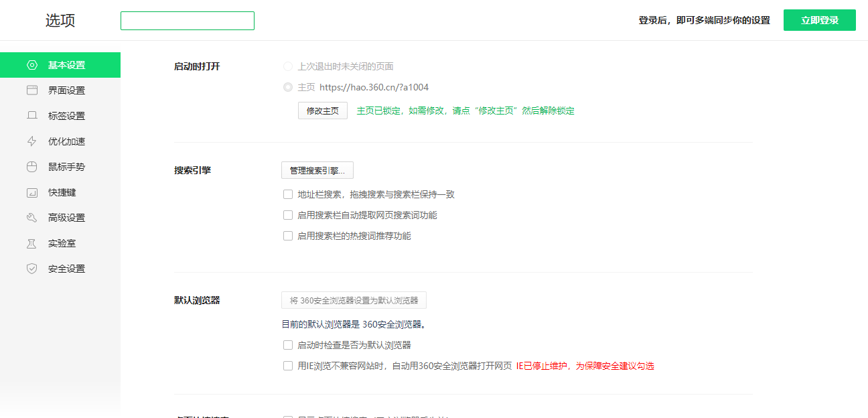
Task: Click the 登录后，即可多端同步你的设置 text
Action: click(x=704, y=20)
